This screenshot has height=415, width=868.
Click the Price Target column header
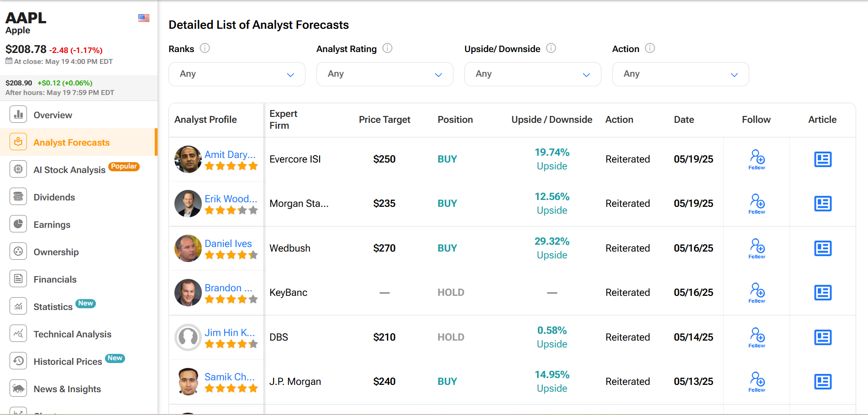click(384, 120)
